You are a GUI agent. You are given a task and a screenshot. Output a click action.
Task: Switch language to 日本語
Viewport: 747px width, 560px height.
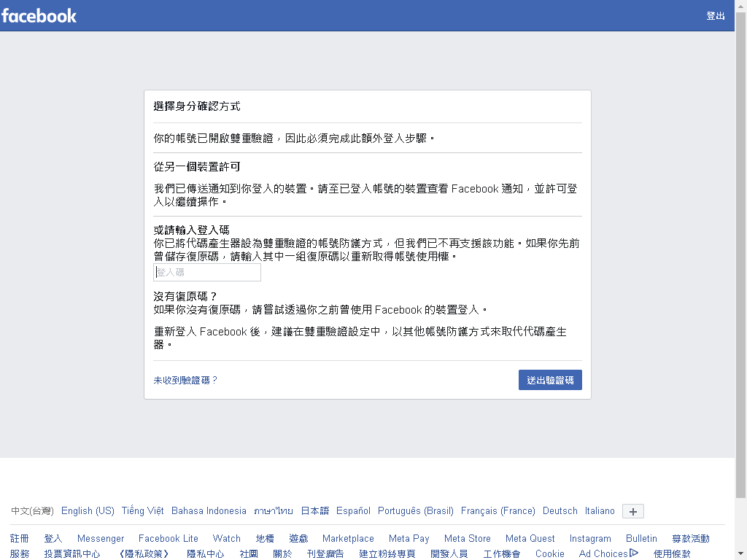point(314,510)
